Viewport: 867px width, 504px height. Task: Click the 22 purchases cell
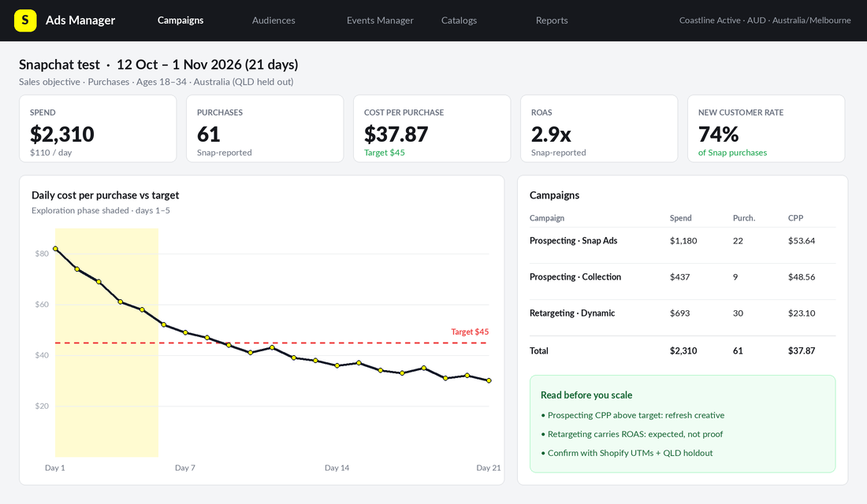[x=739, y=241]
